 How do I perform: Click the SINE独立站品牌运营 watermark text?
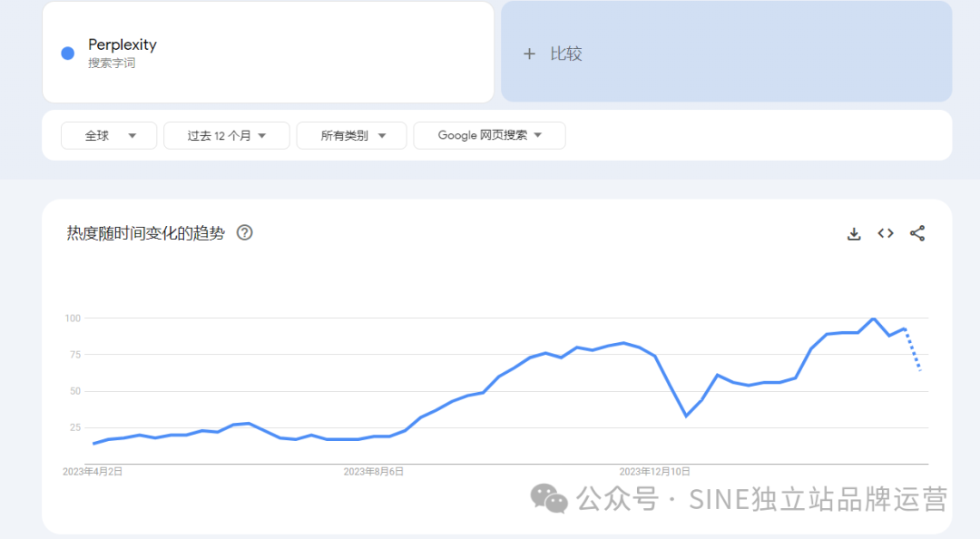coord(818,498)
